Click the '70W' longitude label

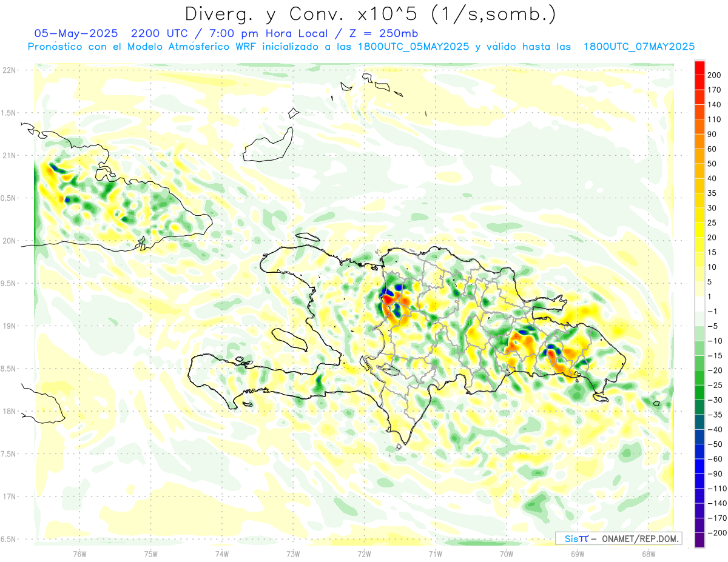point(507,554)
